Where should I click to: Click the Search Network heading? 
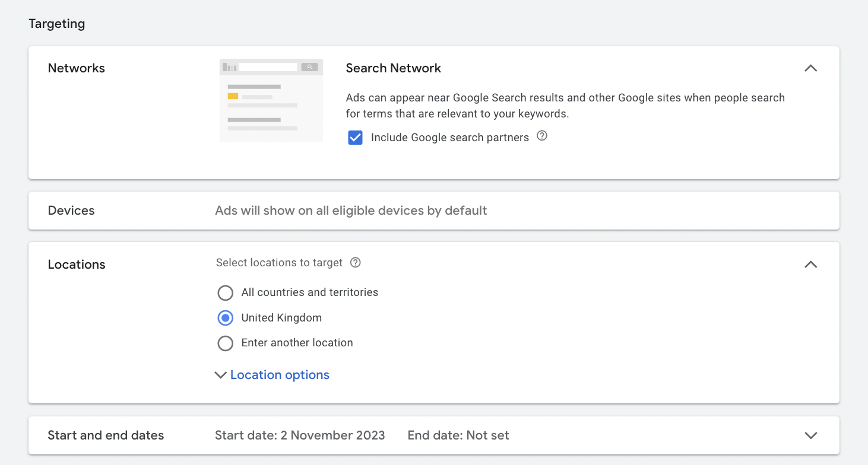tap(393, 68)
